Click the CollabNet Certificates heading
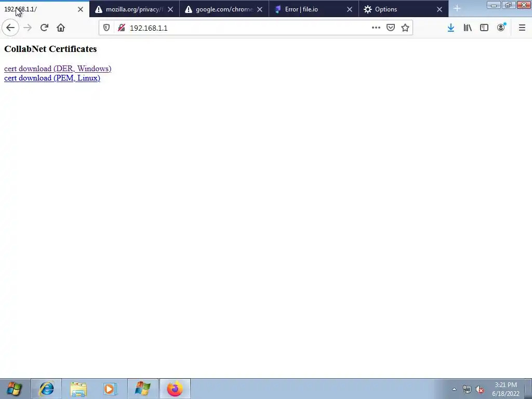 (x=50, y=49)
